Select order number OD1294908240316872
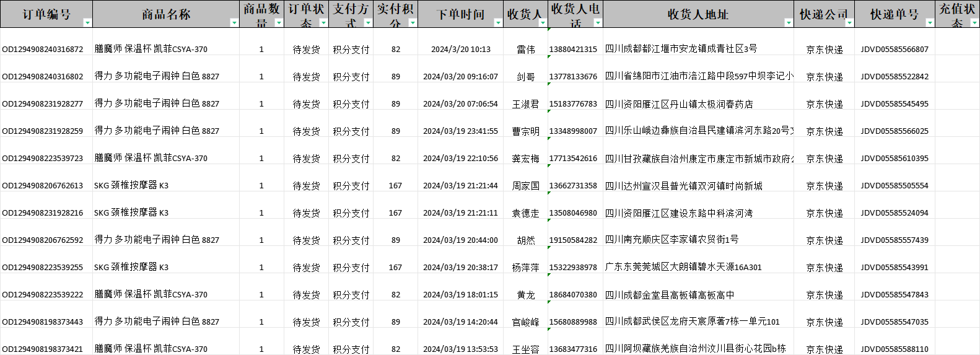980x355 pixels. pyautogui.click(x=43, y=50)
